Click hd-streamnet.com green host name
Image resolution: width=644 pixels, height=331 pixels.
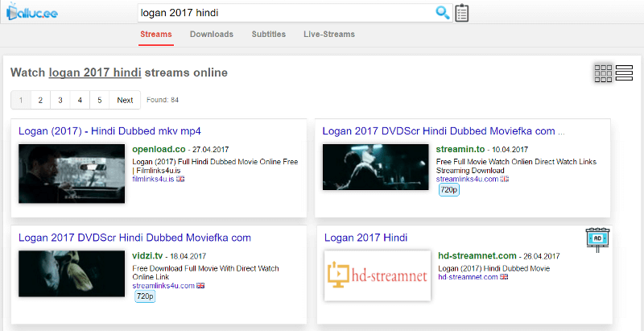click(x=477, y=256)
